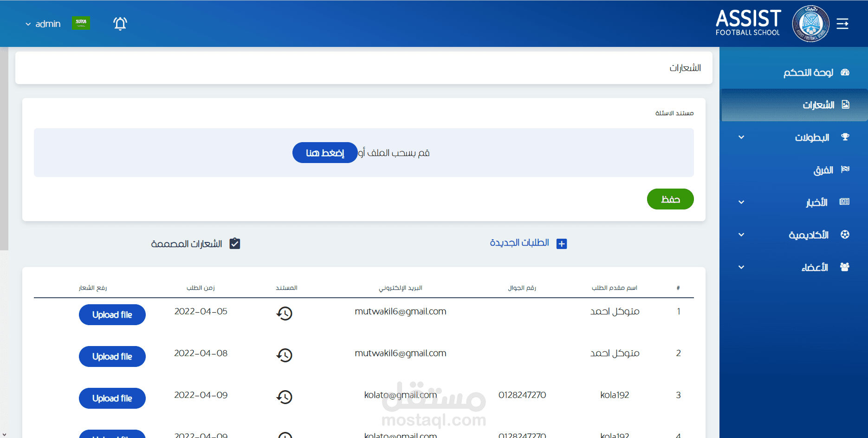Click the رقم الجوال column header
Screen dimensions: 868x438
click(x=522, y=288)
